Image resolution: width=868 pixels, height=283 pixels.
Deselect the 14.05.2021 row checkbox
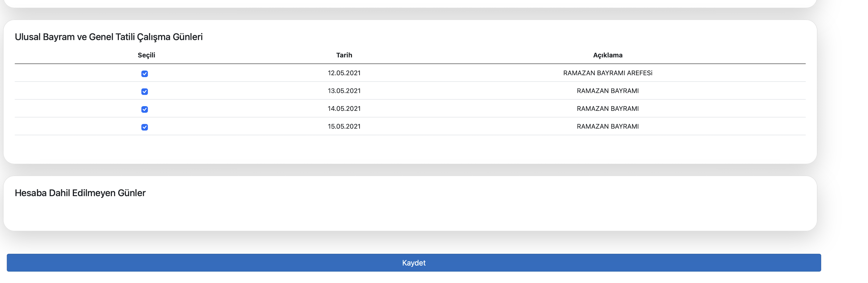coord(145,109)
